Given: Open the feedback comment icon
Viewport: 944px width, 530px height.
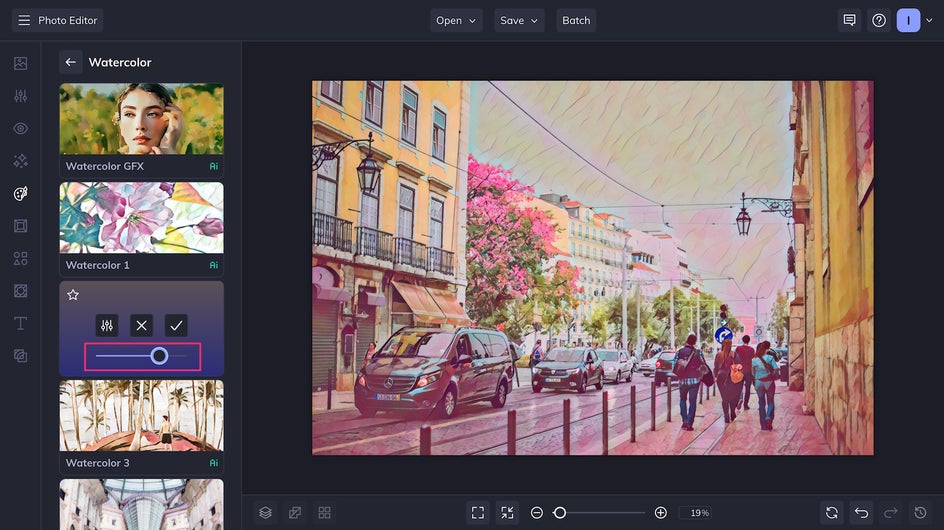Looking at the screenshot, I should (849, 20).
